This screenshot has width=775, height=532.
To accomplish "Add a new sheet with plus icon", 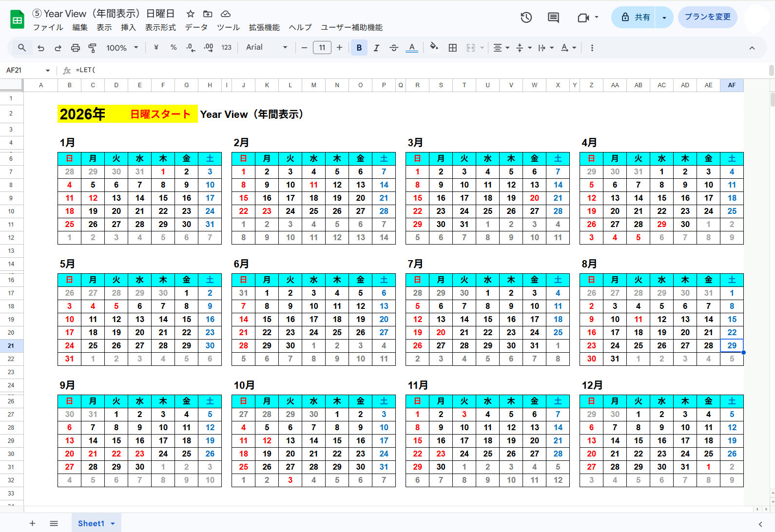I will (x=32, y=523).
